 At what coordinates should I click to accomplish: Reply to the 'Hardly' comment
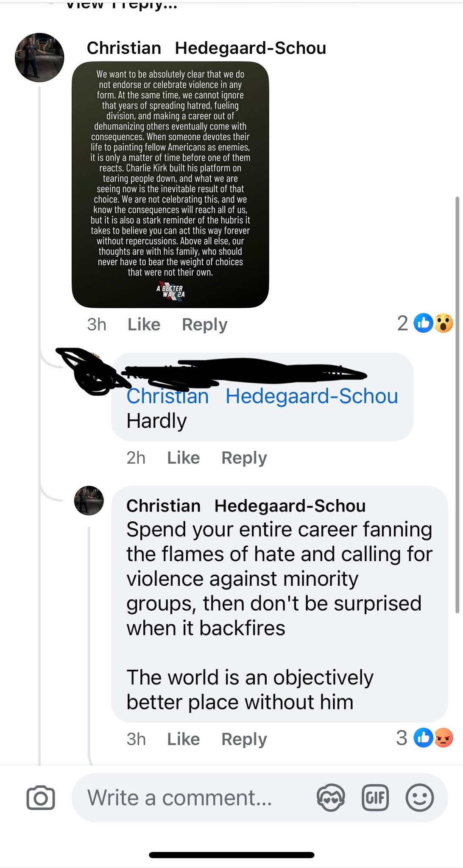tap(244, 458)
